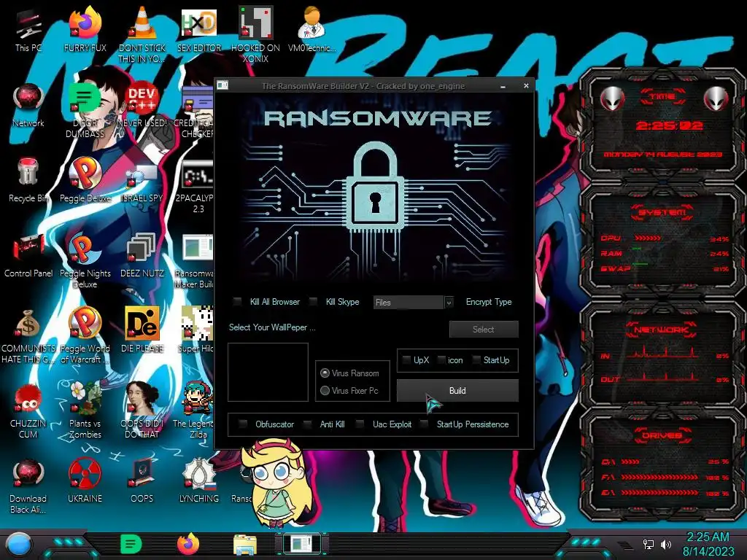Toggle the StartUp Perssistence checkbox
The image size is (747, 560).
click(x=424, y=424)
